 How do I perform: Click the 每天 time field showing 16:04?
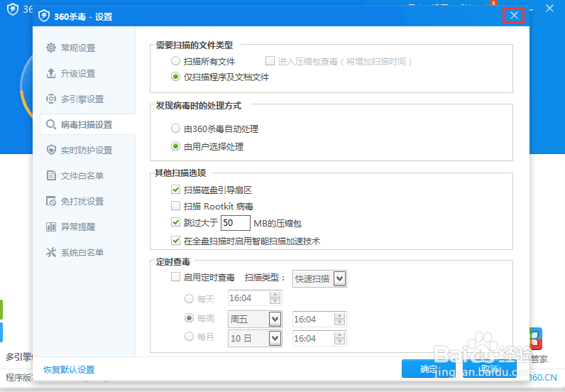[255, 298]
